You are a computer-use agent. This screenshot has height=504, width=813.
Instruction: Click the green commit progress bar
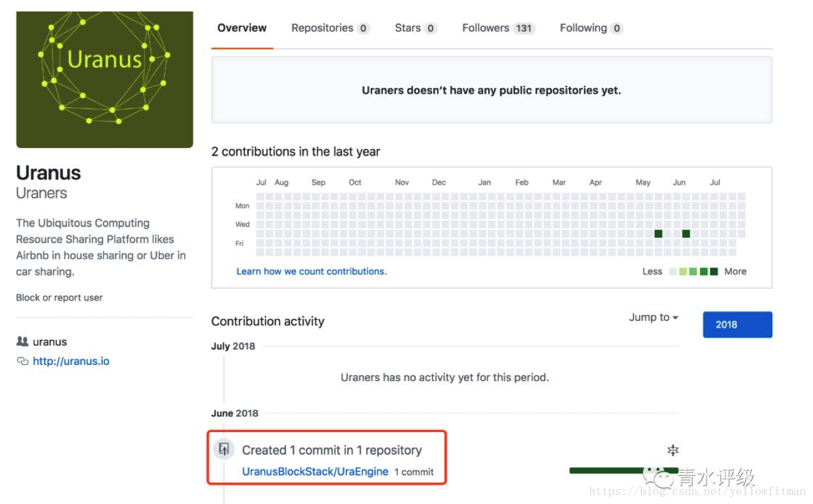[x=623, y=470]
